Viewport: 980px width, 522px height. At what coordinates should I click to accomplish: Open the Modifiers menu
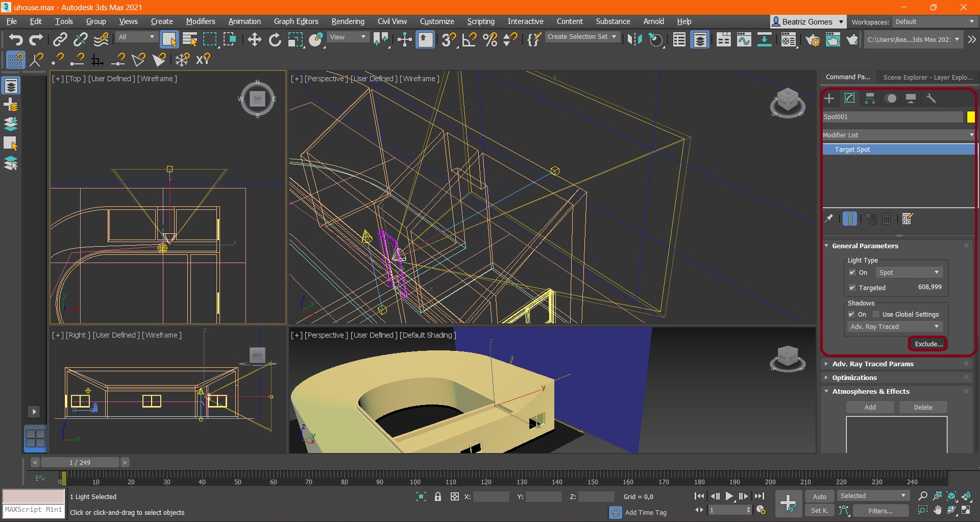click(200, 21)
